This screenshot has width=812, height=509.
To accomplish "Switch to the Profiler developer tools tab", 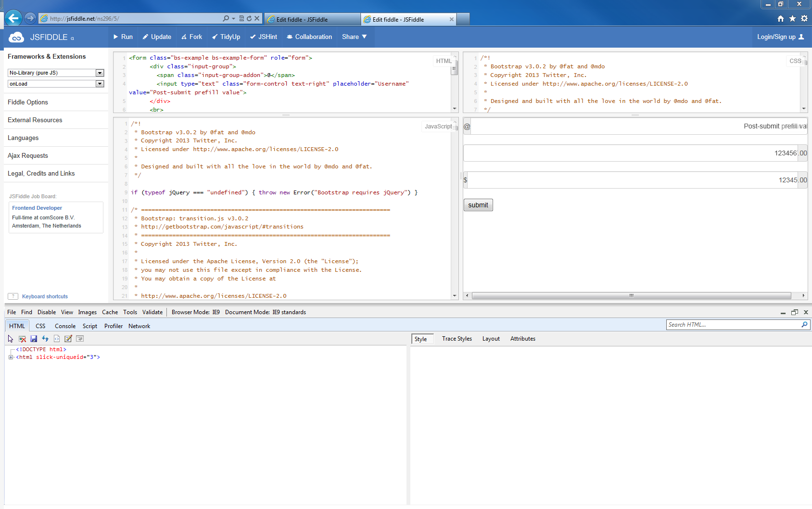I will (x=114, y=326).
